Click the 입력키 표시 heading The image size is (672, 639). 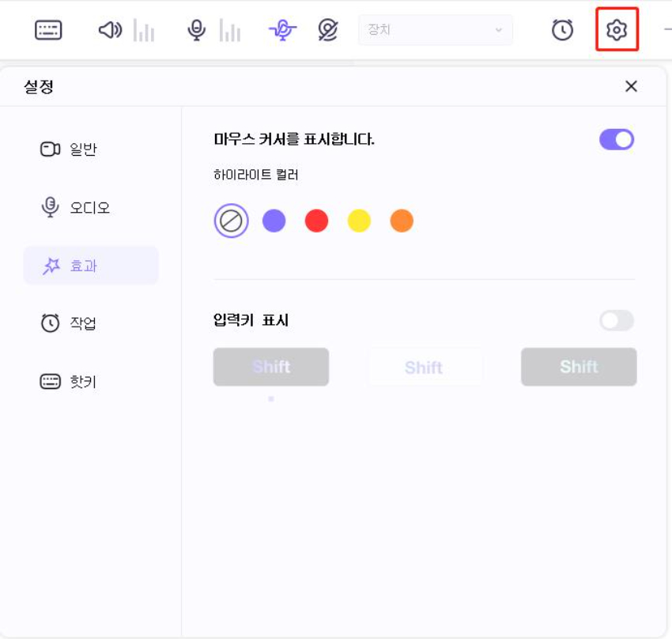click(x=251, y=320)
